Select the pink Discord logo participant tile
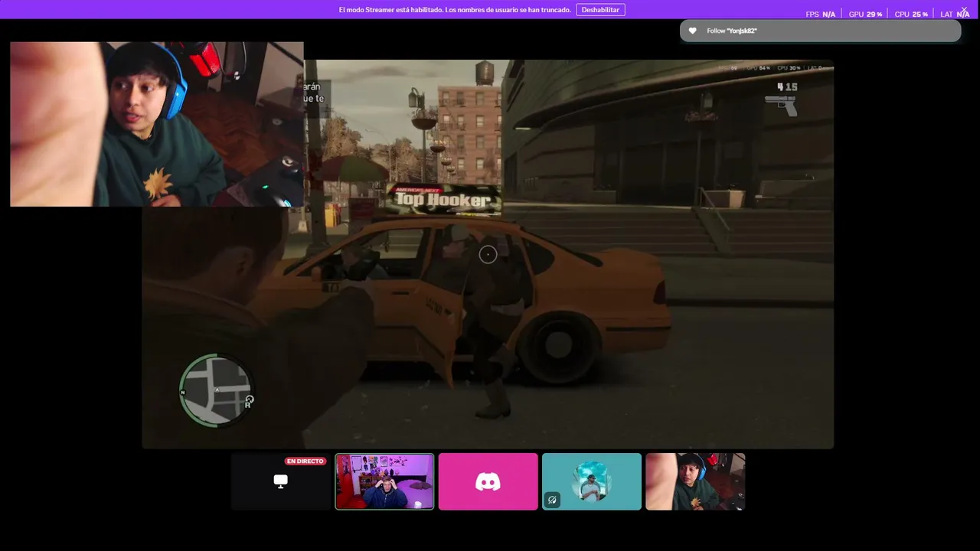The height and width of the screenshot is (551, 980). (488, 481)
